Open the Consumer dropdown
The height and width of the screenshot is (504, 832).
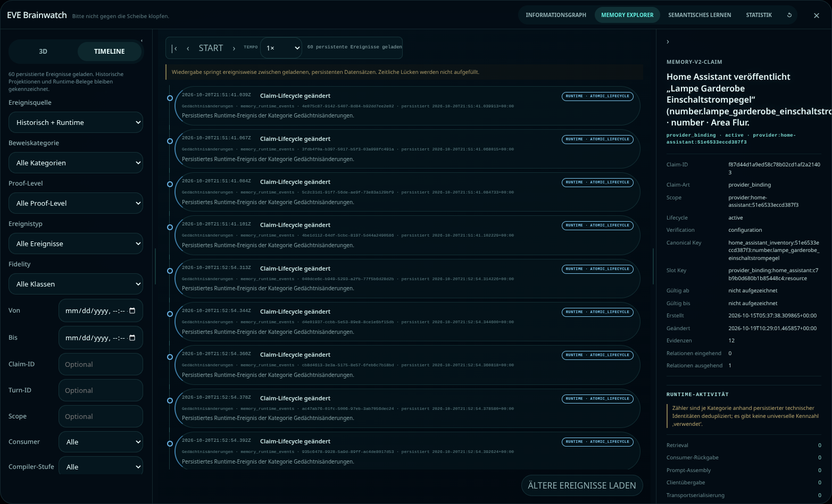[x=101, y=442]
